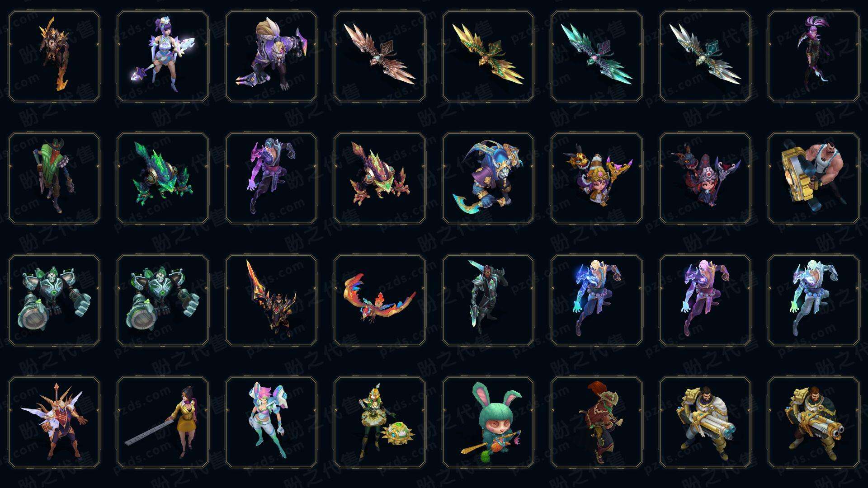Open the pink-haired girl in teal outfit
The image size is (868, 488).
(x=271, y=422)
